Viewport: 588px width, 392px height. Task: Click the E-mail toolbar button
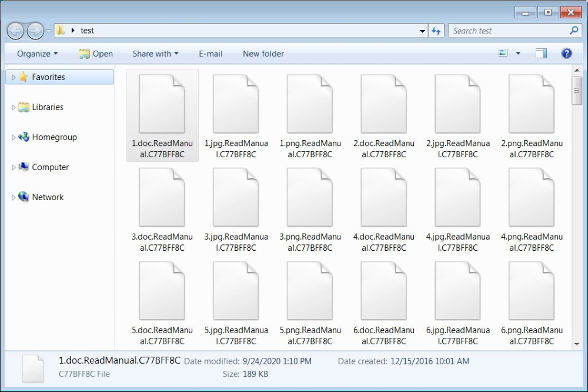click(x=211, y=54)
